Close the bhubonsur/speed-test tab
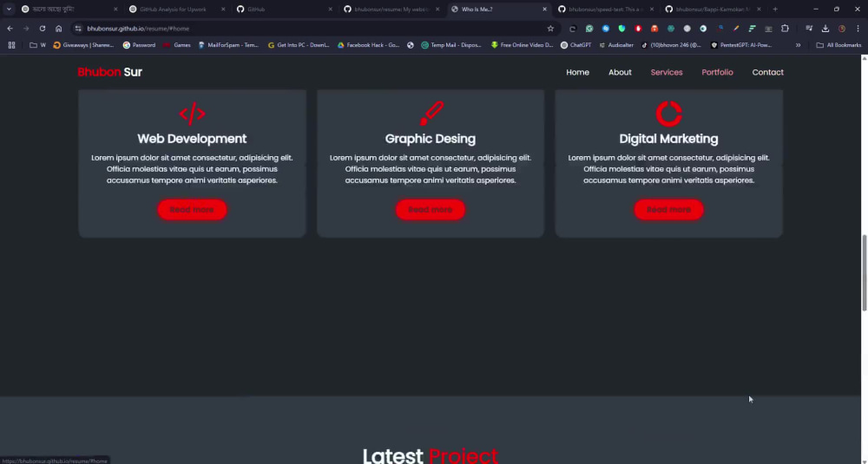This screenshot has height=464, width=868. coord(651,9)
